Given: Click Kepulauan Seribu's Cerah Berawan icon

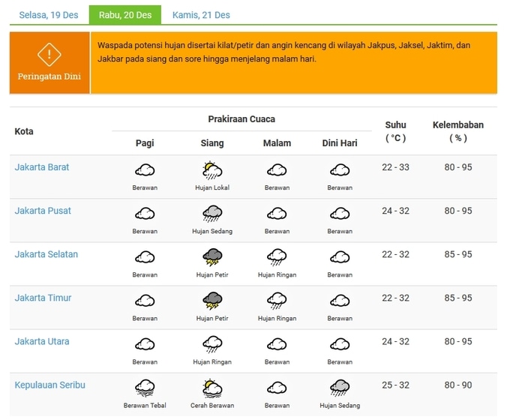Looking at the screenshot, I should coord(212,388).
